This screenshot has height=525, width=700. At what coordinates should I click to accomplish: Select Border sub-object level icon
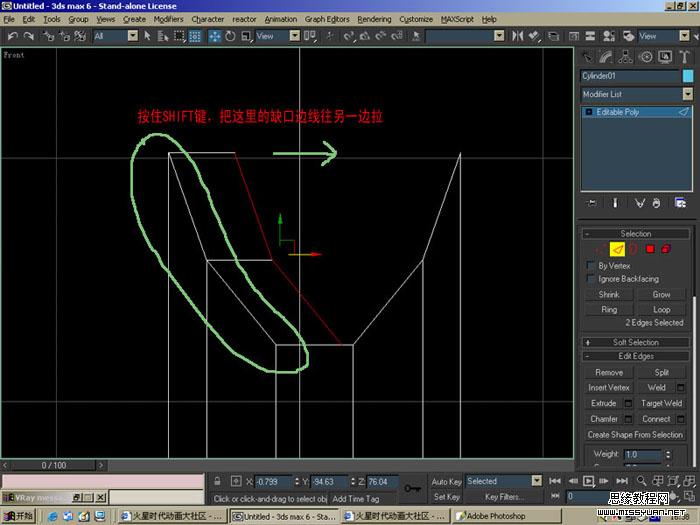(634, 249)
